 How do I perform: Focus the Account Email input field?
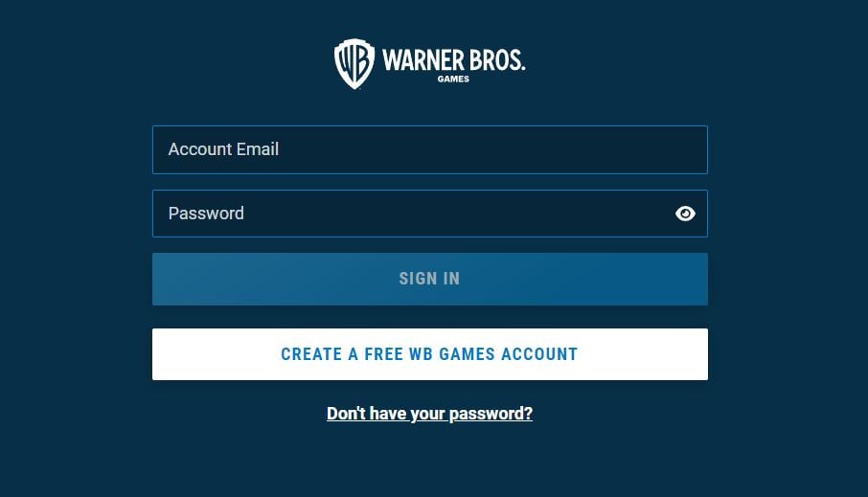430,149
